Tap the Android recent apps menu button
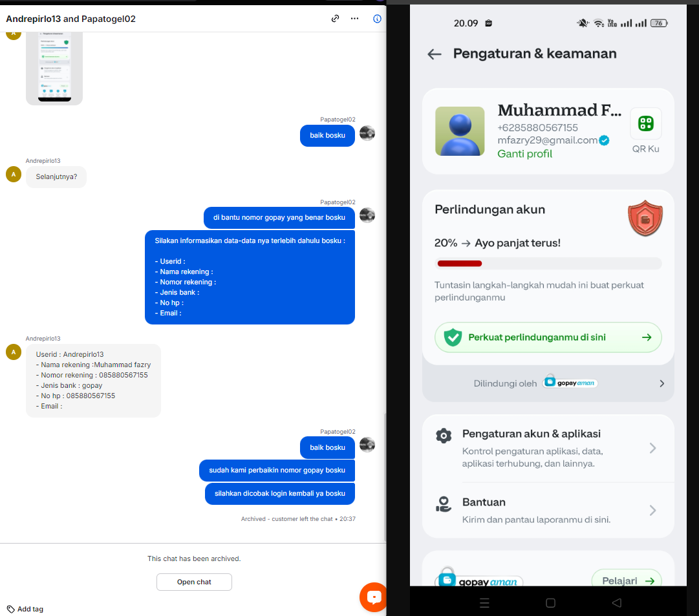Screen dimensions: 699x616 tap(484, 603)
